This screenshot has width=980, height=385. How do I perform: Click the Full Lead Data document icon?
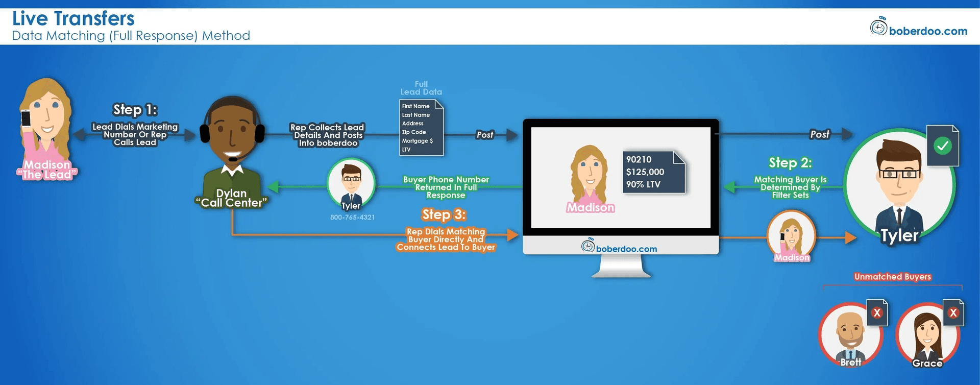pos(421,127)
